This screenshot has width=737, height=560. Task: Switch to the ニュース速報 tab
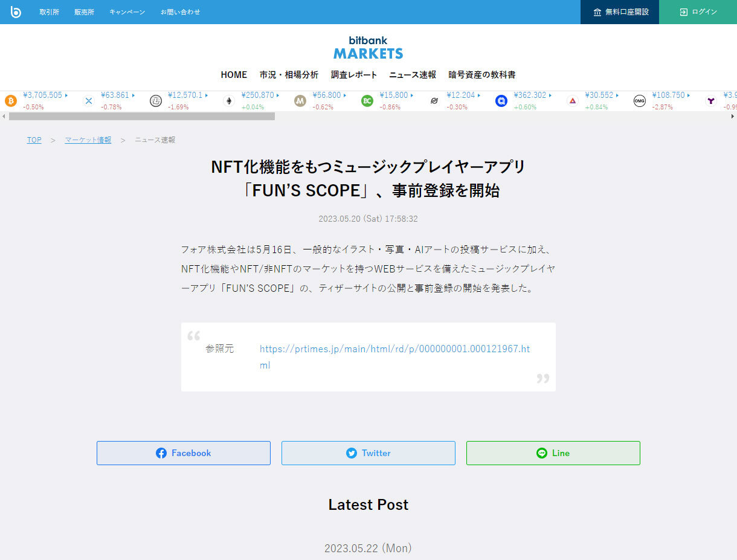(x=411, y=74)
